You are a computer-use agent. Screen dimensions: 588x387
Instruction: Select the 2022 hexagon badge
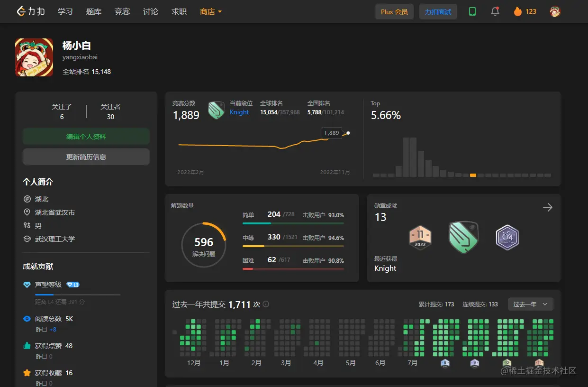(420, 237)
